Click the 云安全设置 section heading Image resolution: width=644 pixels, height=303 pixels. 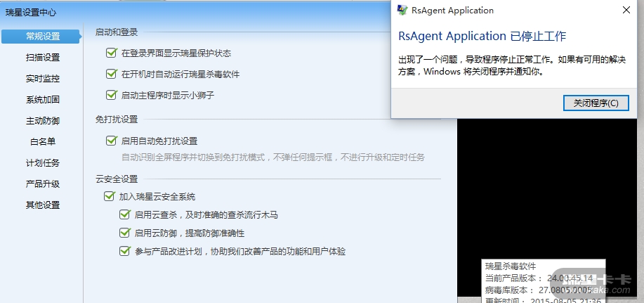point(117,179)
